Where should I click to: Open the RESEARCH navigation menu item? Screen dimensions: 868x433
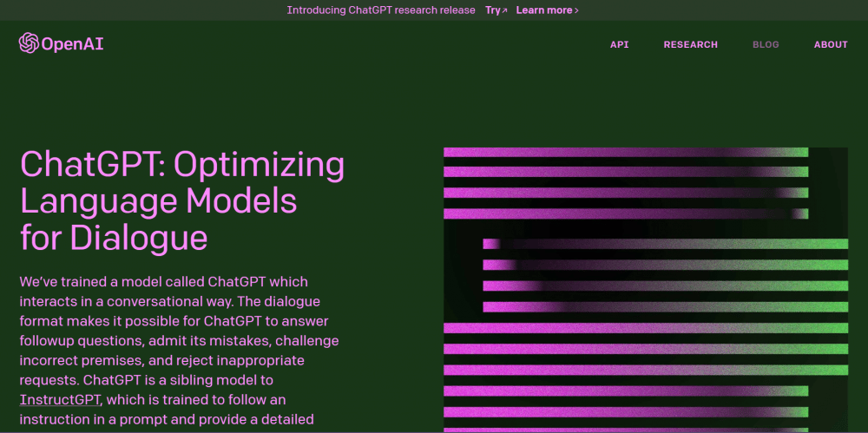coord(690,44)
